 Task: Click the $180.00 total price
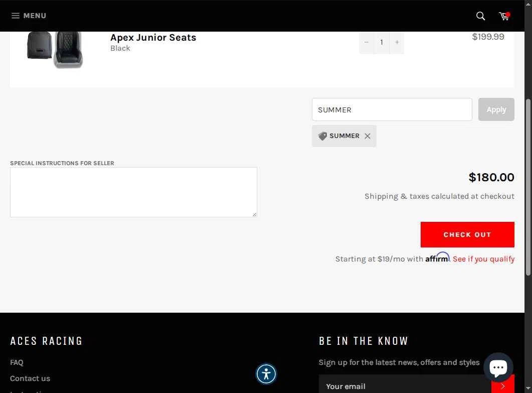coord(491,177)
